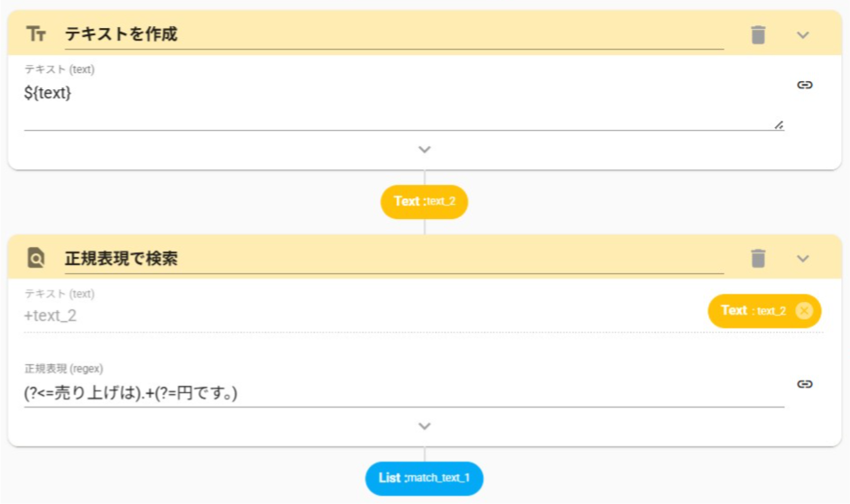This screenshot has width=850, height=504.
Task: Select the yellow Text : text_2 output chip
Action: pyautogui.click(x=424, y=202)
